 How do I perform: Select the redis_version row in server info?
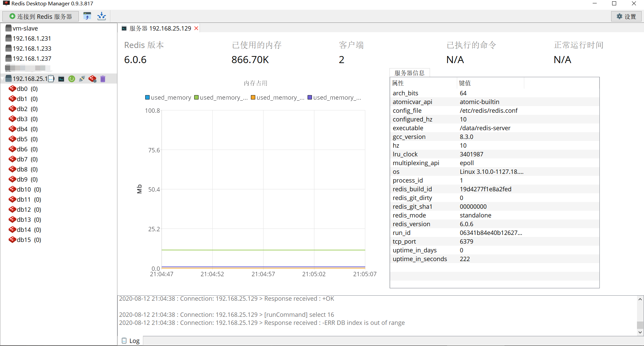tap(495, 224)
